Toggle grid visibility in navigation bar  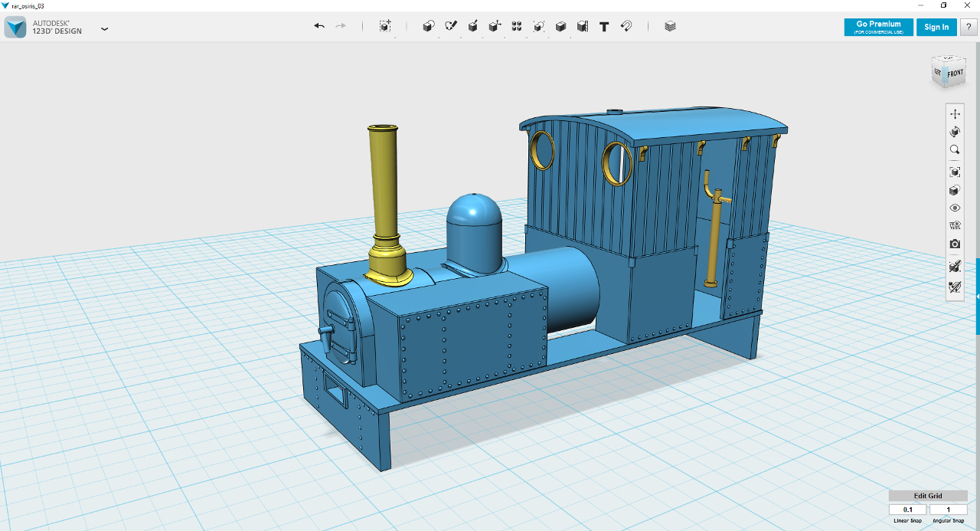click(x=955, y=226)
